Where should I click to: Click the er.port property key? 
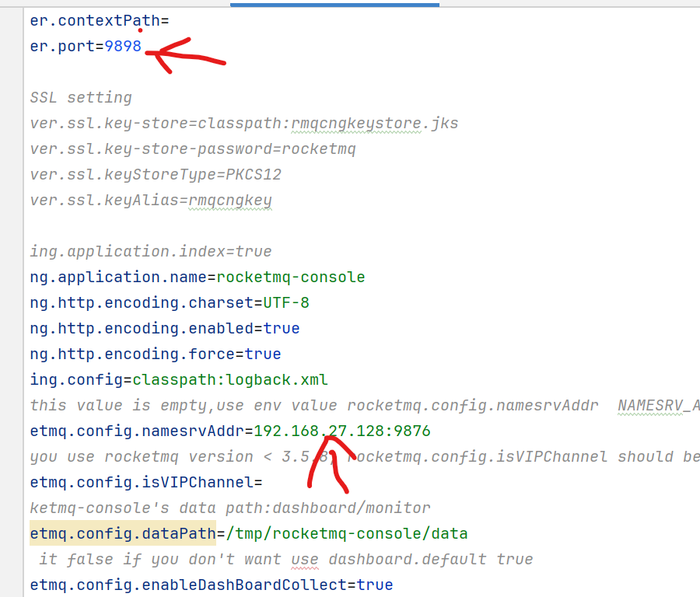pos(62,47)
